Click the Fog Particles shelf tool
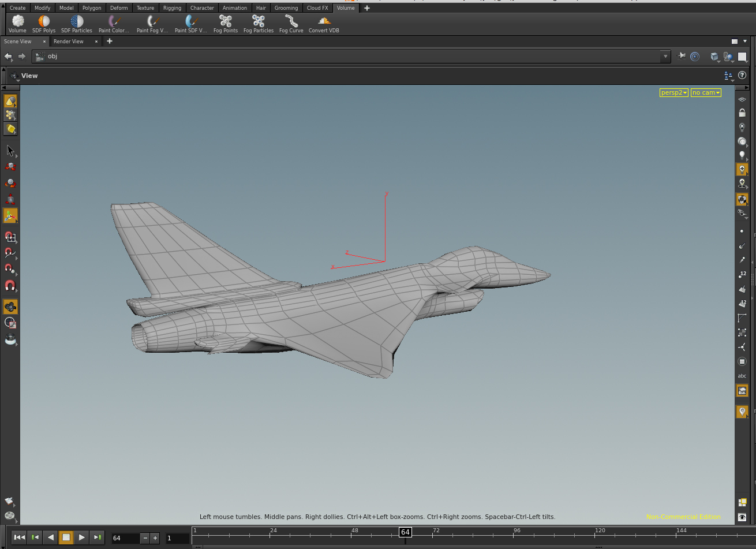Screen dimensions: 756x549 tap(258, 23)
